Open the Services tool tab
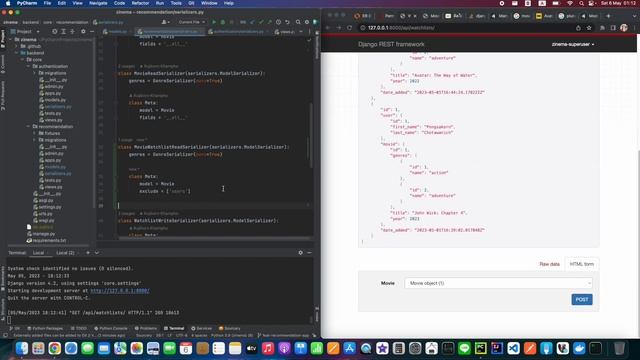 coord(202,328)
